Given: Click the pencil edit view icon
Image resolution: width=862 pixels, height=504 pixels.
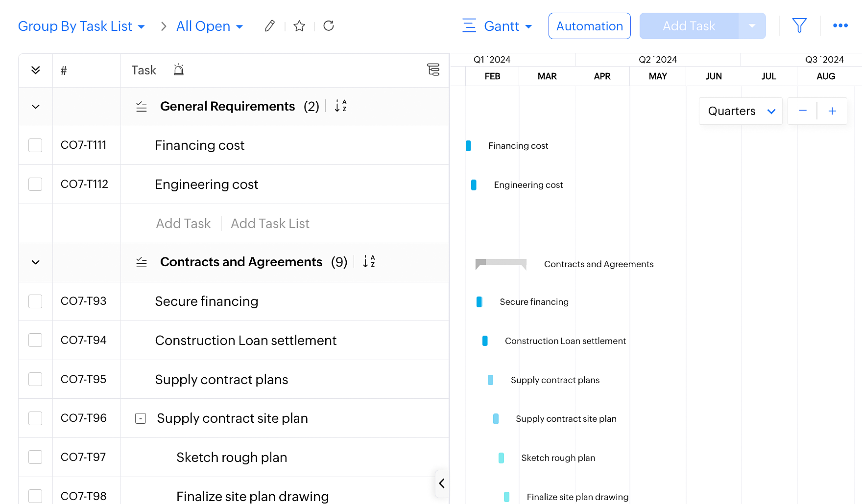Looking at the screenshot, I should click(270, 26).
